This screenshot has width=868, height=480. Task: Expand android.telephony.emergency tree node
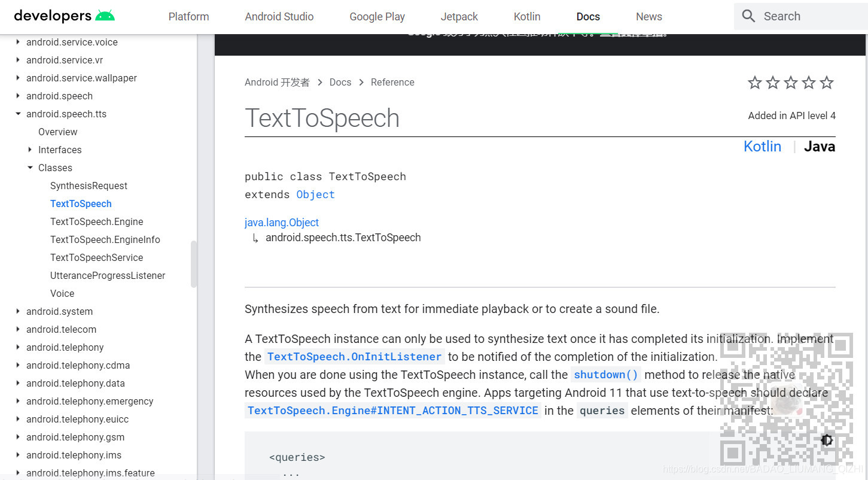(18, 401)
